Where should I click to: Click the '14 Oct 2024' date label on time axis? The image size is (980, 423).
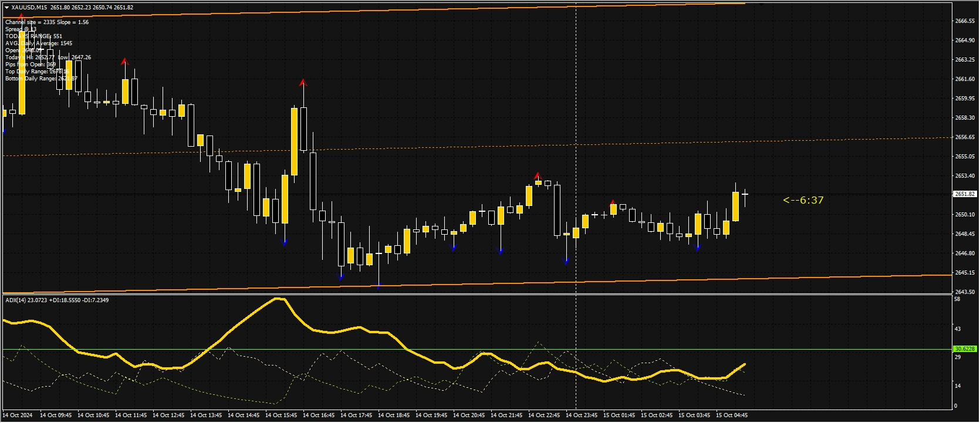[x=18, y=415]
